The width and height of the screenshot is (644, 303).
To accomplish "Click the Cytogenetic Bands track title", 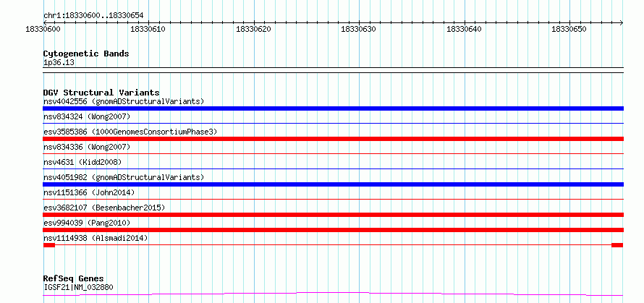I will (86, 54).
